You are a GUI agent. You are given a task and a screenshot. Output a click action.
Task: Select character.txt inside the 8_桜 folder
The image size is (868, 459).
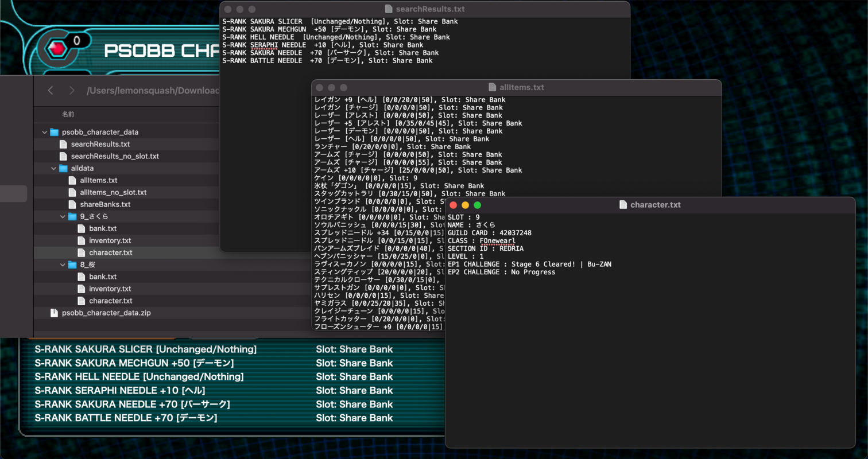(111, 301)
